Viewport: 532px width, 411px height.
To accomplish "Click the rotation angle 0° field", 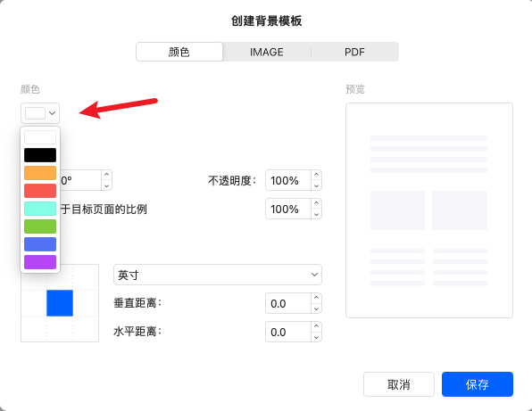I will click(x=80, y=180).
